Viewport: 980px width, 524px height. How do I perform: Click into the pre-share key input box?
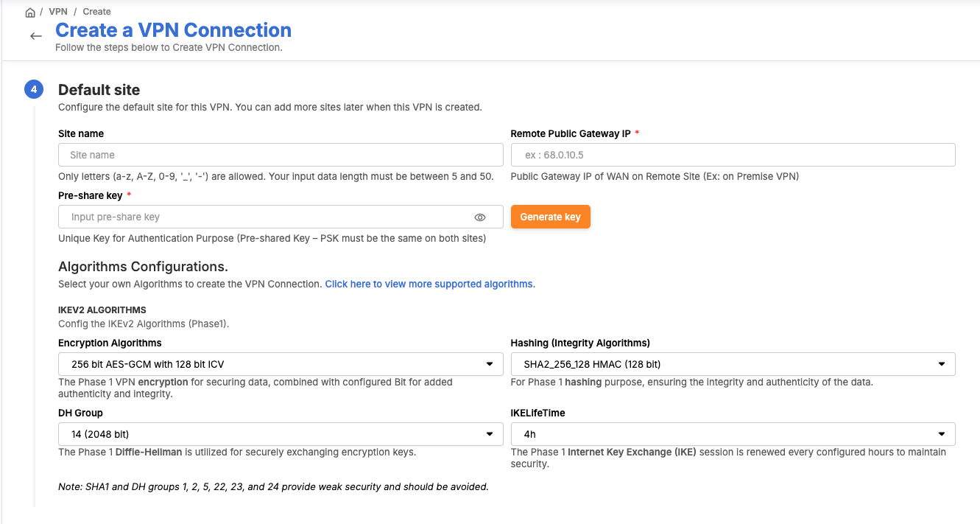[265, 217]
